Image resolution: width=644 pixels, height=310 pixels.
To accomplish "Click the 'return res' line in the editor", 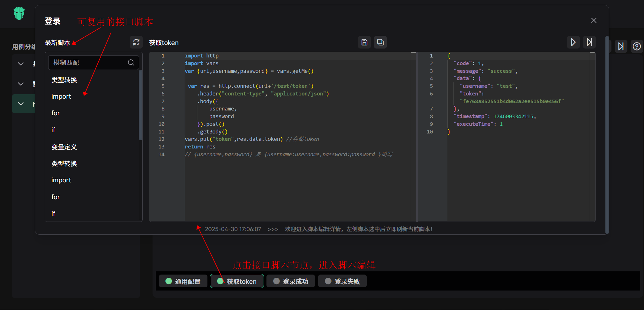I will [x=200, y=147].
